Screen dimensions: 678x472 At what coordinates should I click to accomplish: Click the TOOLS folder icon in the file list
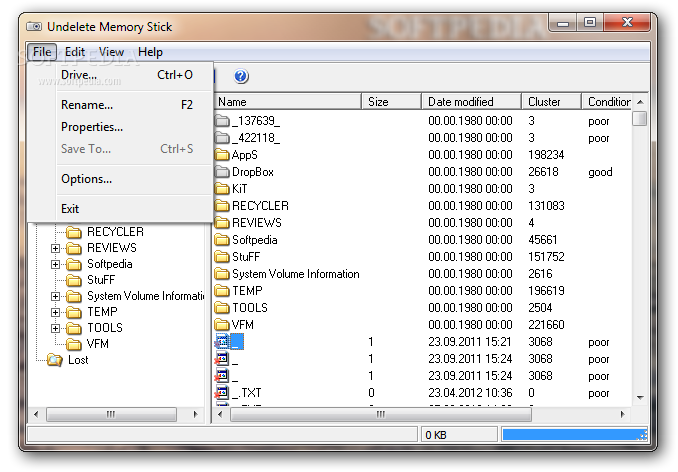222,308
